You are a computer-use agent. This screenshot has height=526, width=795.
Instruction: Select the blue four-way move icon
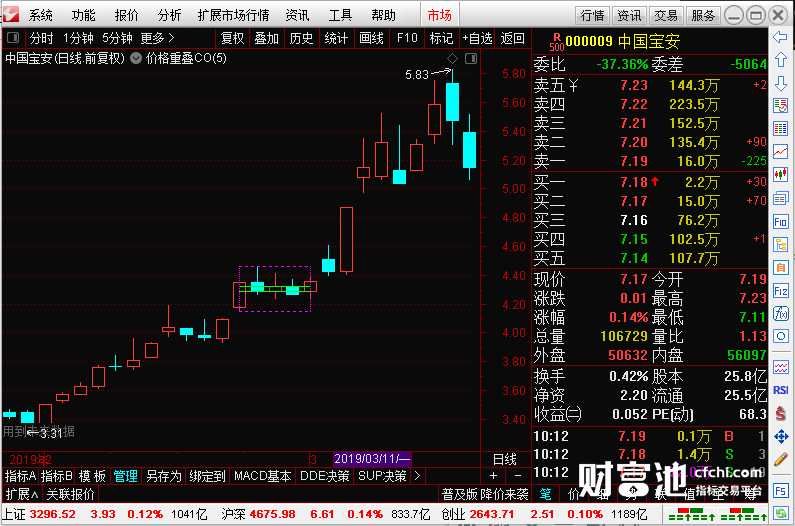click(x=780, y=436)
